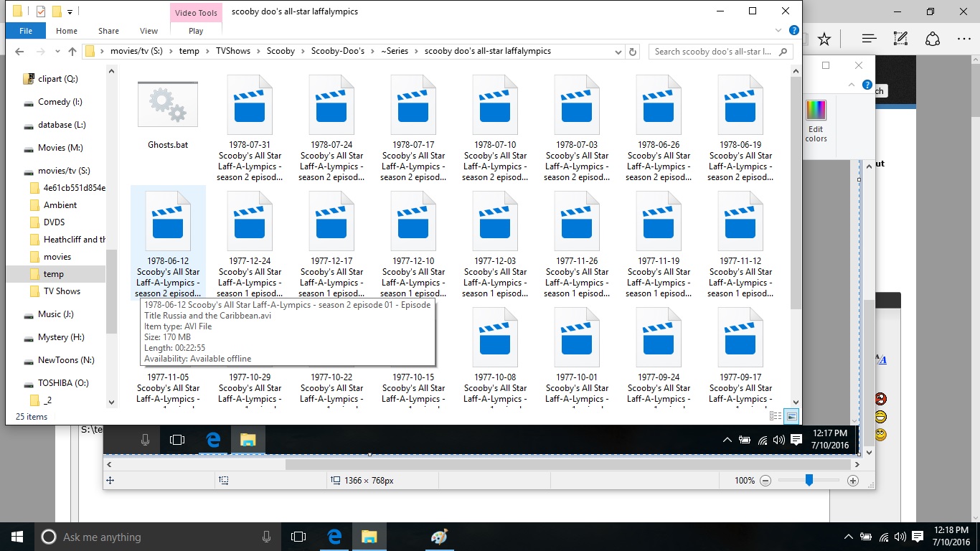Viewport: 980px width, 551px height.
Task: Select the 1977-09-17 episode video file
Action: pyautogui.click(x=740, y=356)
